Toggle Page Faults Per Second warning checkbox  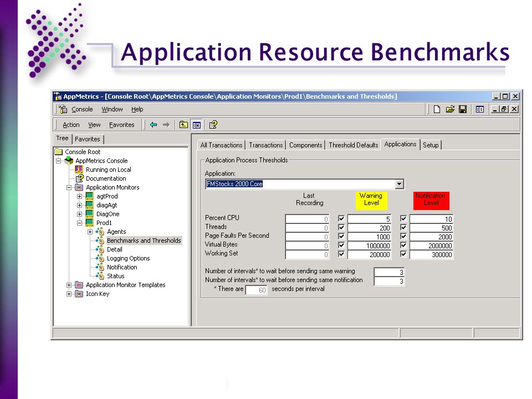pos(341,236)
